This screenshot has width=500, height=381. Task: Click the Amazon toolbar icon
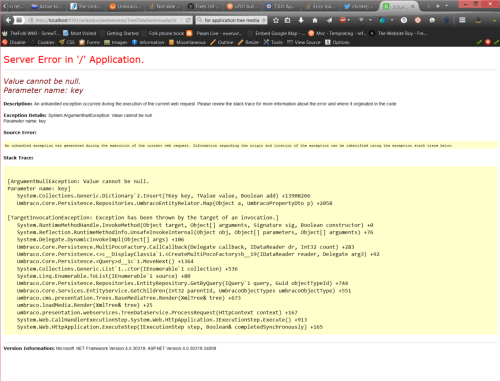click(478, 20)
